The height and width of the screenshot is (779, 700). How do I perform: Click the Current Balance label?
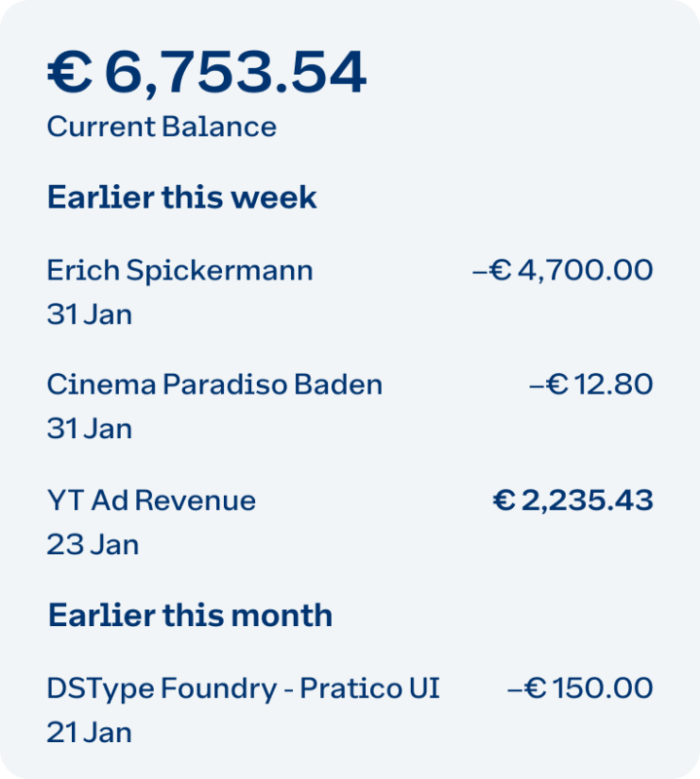pos(162,127)
